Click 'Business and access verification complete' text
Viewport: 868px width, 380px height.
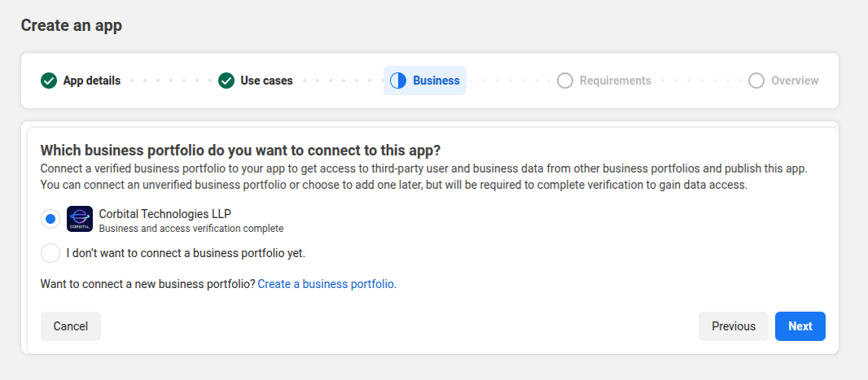tap(191, 228)
